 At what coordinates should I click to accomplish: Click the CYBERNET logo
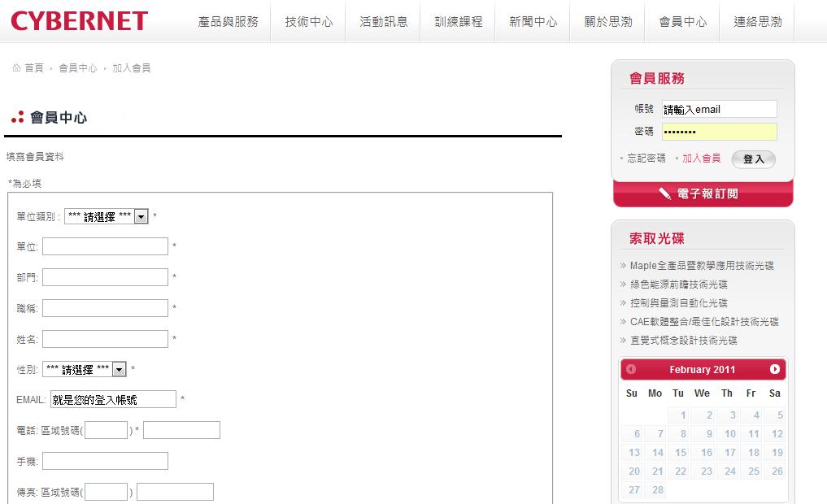tap(80, 21)
